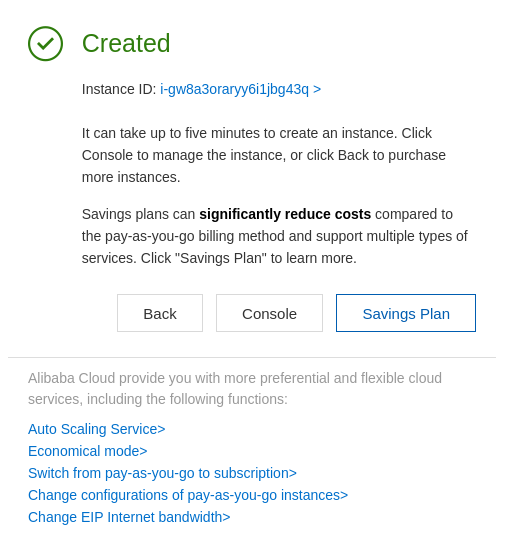
Task: Select the Change EIP Internet bandwidth link
Action: tap(129, 517)
